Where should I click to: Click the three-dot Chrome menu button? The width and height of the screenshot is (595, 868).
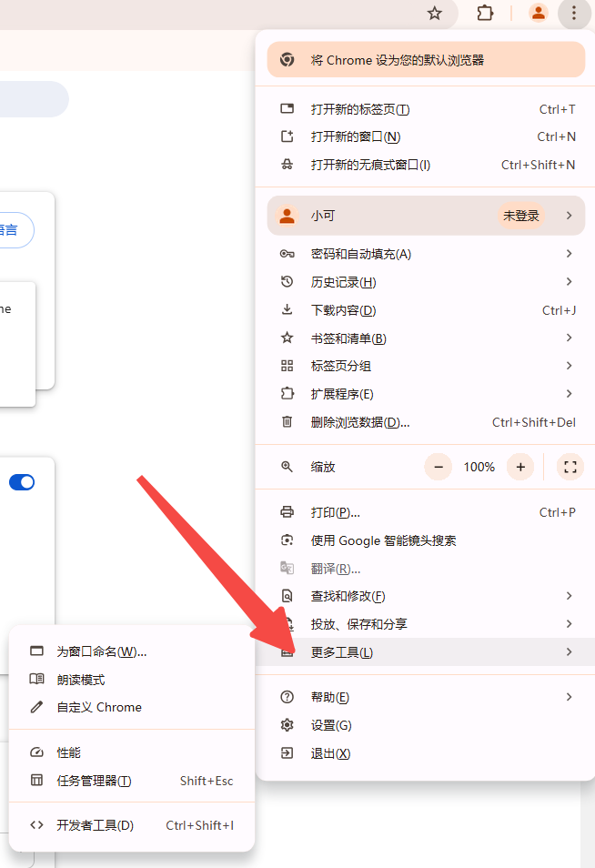coord(574,13)
